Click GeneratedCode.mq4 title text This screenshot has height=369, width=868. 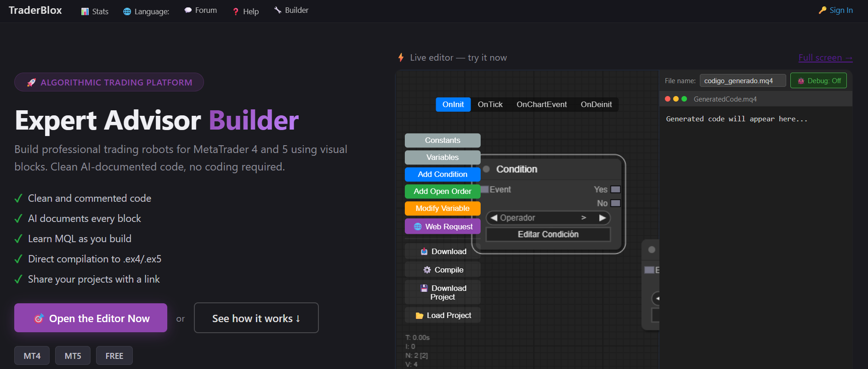point(725,99)
